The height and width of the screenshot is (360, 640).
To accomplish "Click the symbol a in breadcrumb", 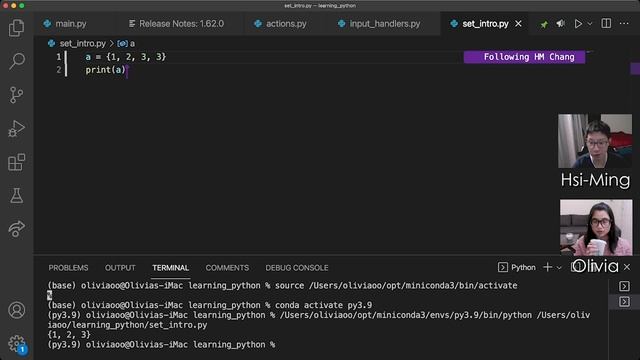I will point(126,43).
